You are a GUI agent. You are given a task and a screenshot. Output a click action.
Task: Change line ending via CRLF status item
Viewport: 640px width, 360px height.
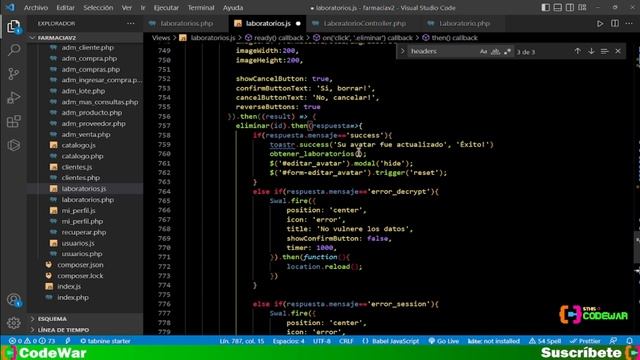pos(346,341)
